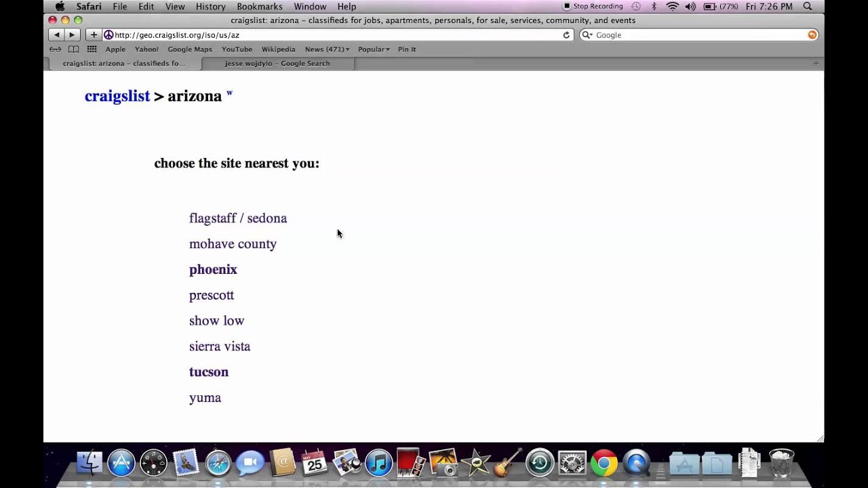Launch App Store from the dock
868x488 pixels.
121,463
